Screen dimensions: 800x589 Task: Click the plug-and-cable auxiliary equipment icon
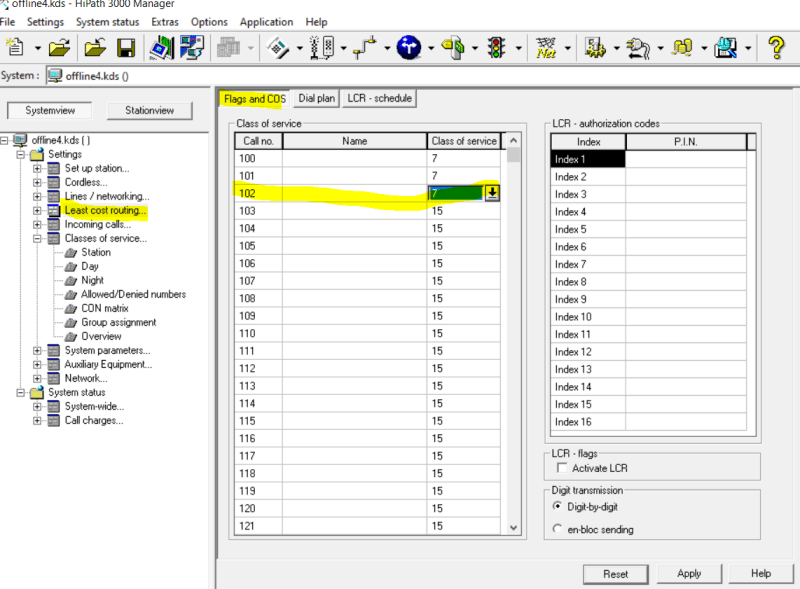(x=638, y=48)
